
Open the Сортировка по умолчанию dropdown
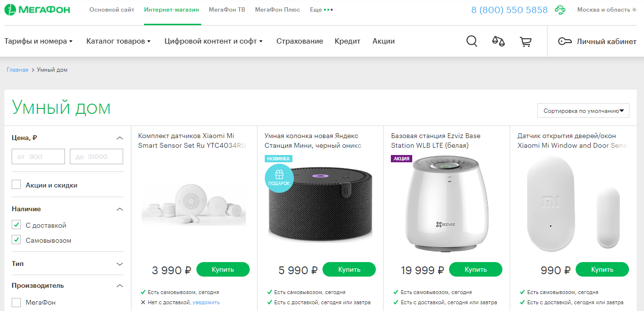pyautogui.click(x=583, y=110)
